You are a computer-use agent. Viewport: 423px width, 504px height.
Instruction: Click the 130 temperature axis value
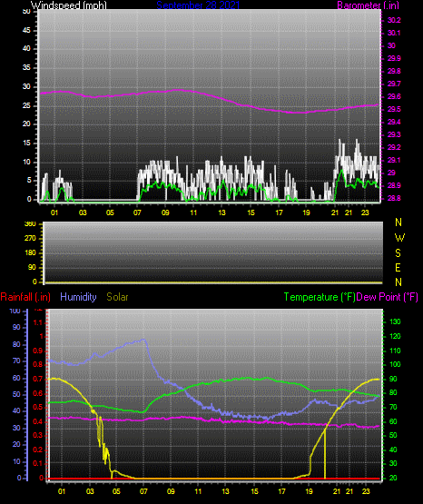(x=395, y=321)
